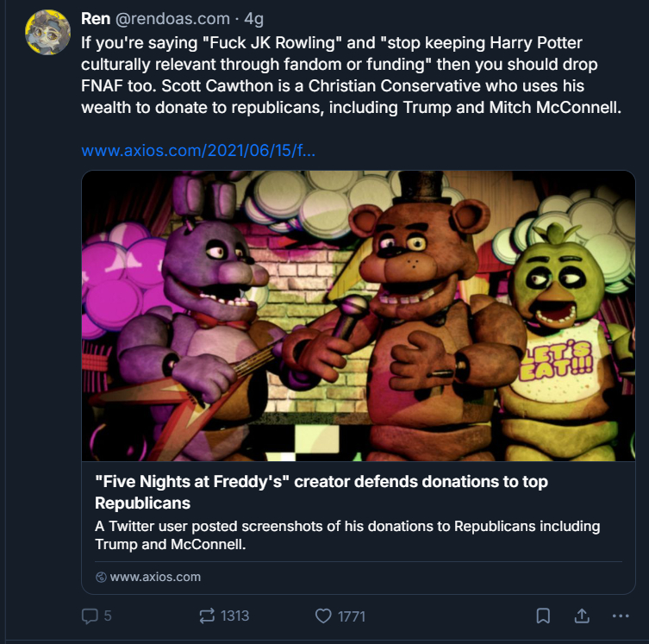Image resolution: width=649 pixels, height=644 pixels.
Task: Click the reply count "5"
Action: point(108,616)
